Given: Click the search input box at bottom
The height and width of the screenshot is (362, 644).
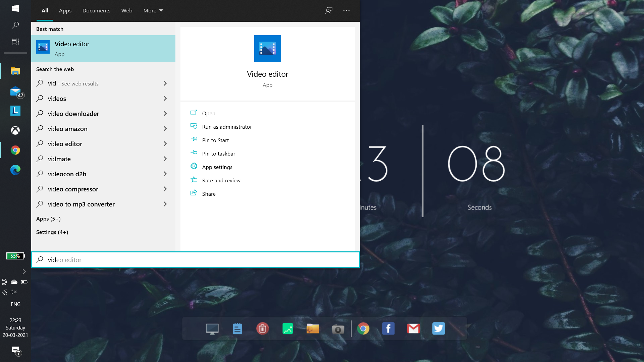Looking at the screenshot, I should click(x=196, y=259).
